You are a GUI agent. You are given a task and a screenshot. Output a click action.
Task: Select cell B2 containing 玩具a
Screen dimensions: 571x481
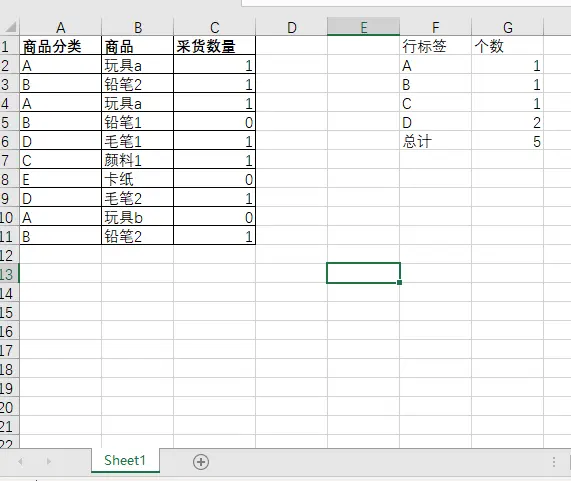pyautogui.click(x=138, y=65)
